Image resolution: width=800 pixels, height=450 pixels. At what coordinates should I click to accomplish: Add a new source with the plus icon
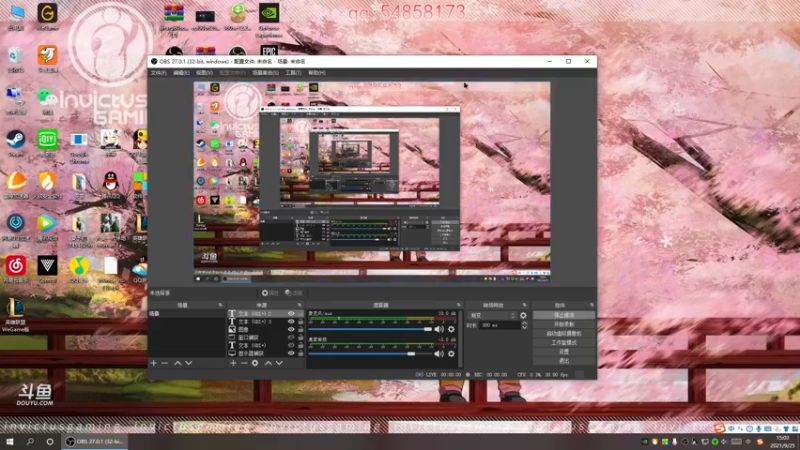click(x=233, y=363)
